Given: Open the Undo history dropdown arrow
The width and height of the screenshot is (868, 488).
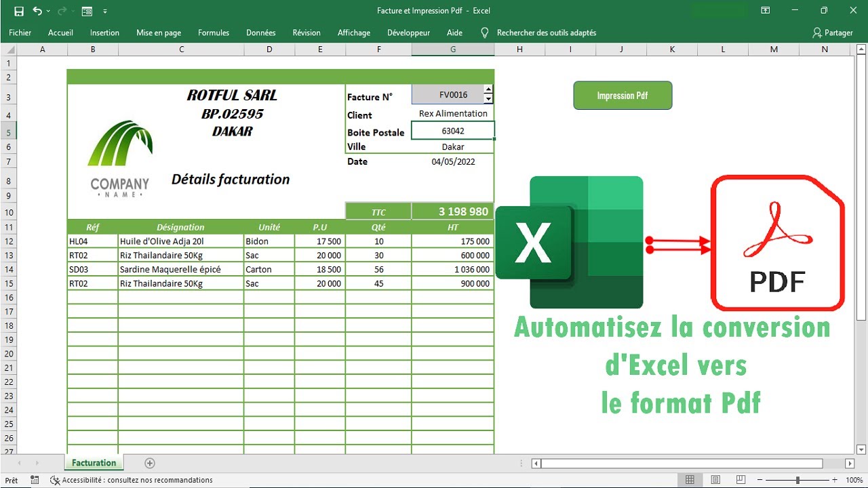Looking at the screenshot, I should [48, 12].
